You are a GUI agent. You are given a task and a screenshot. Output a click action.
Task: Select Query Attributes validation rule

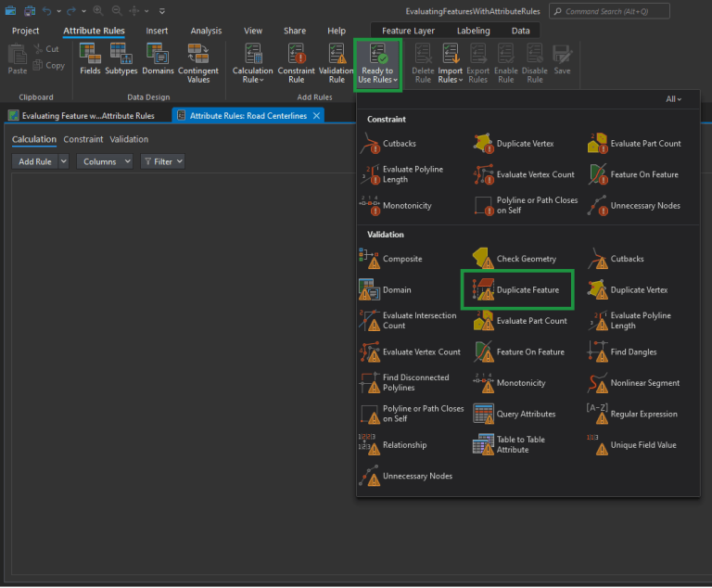(515, 414)
